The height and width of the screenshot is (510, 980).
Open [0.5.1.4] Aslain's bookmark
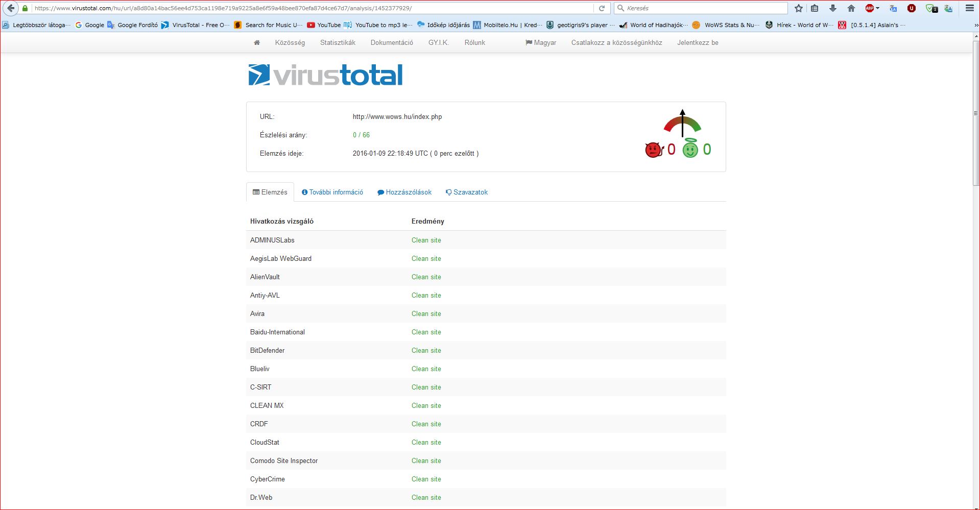coord(873,25)
